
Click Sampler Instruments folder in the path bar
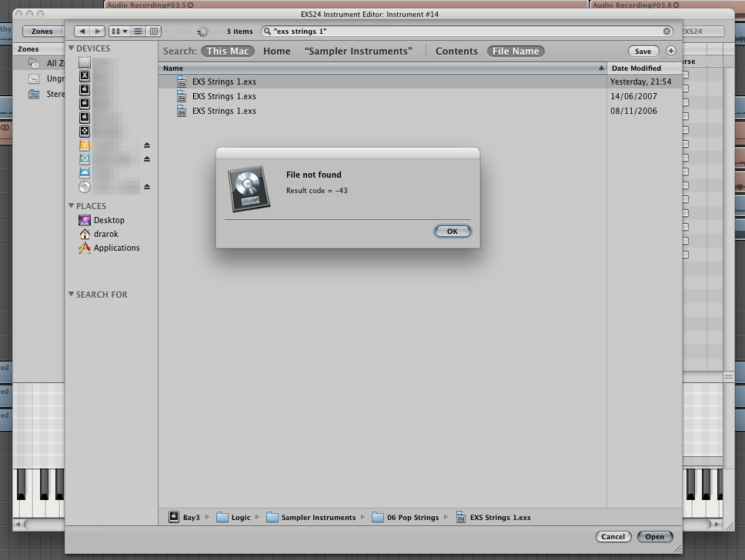pos(311,517)
